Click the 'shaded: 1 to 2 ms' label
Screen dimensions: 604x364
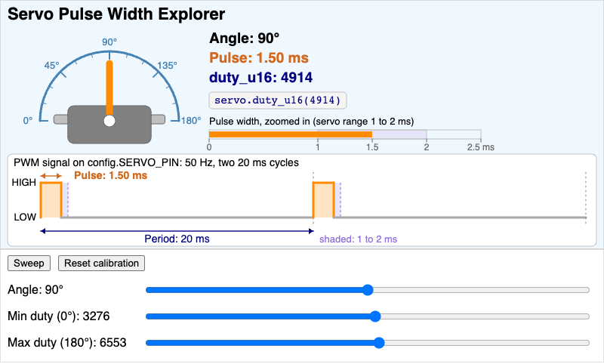[358, 239]
